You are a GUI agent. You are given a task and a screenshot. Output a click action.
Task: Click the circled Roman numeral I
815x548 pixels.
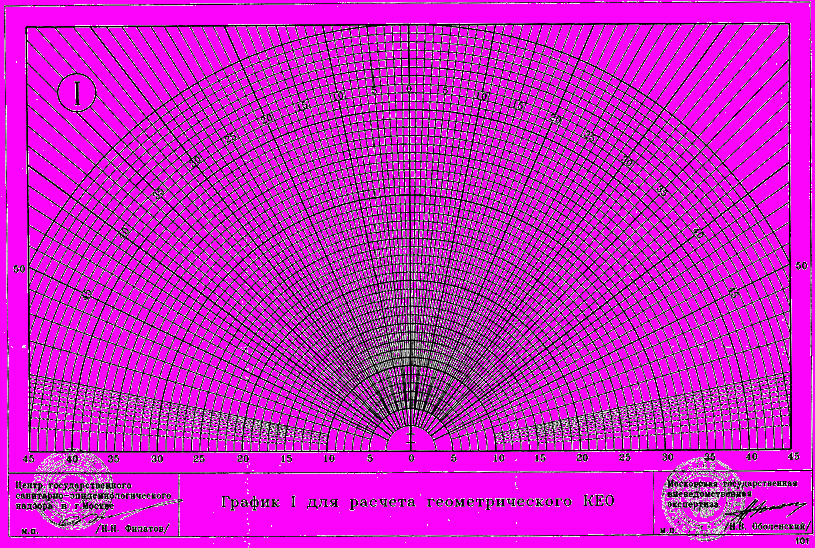point(77,94)
